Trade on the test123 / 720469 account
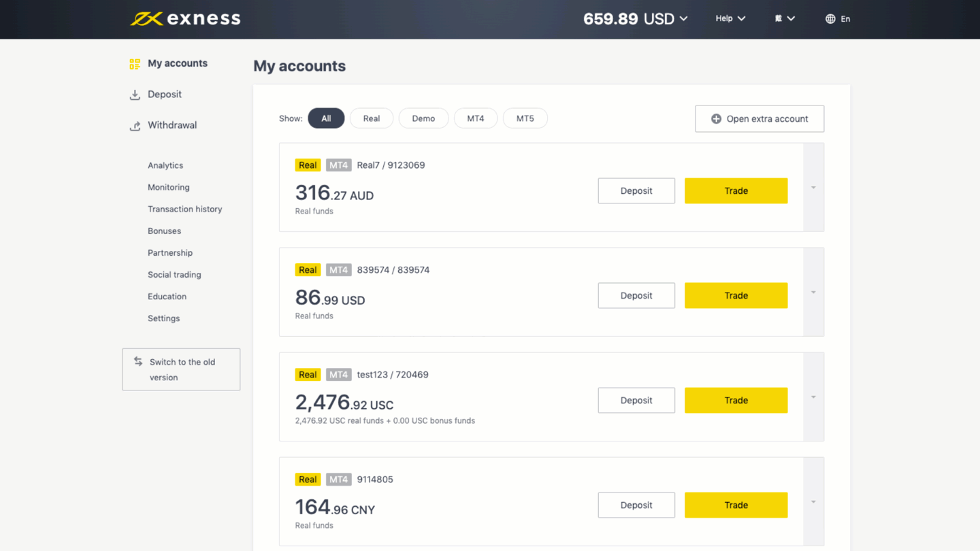980x551 pixels. pos(736,400)
